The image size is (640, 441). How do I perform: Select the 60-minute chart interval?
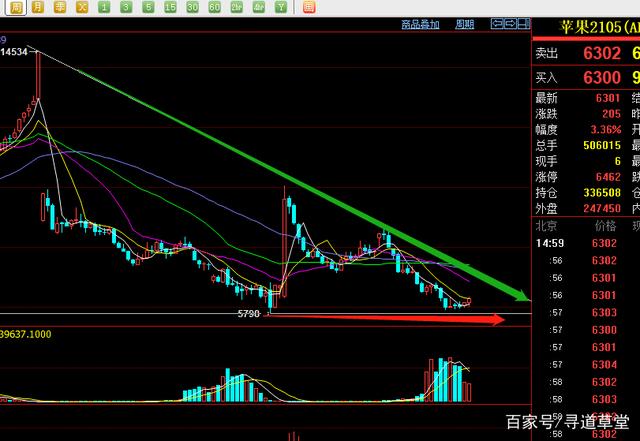[215, 7]
